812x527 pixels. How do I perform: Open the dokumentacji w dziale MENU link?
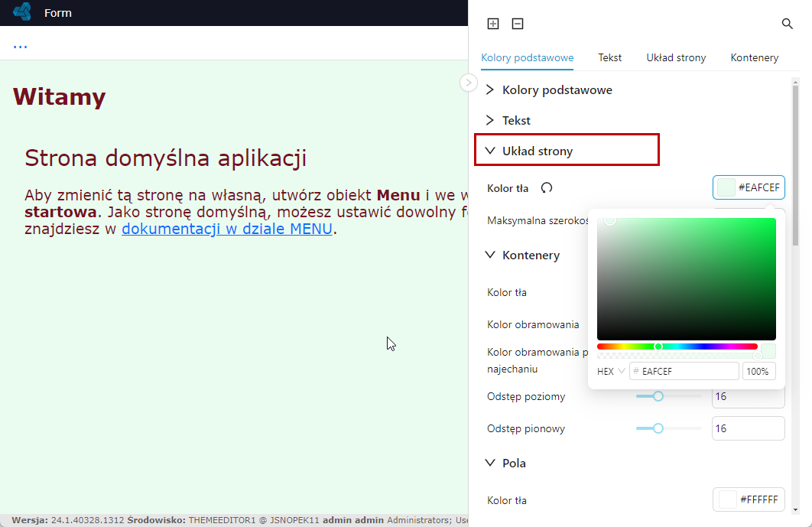pyautogui.click(x=227, y=229)
